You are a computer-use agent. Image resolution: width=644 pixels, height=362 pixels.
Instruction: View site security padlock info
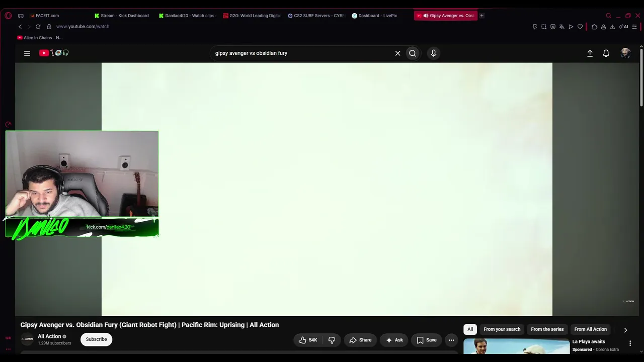point(49,27)
